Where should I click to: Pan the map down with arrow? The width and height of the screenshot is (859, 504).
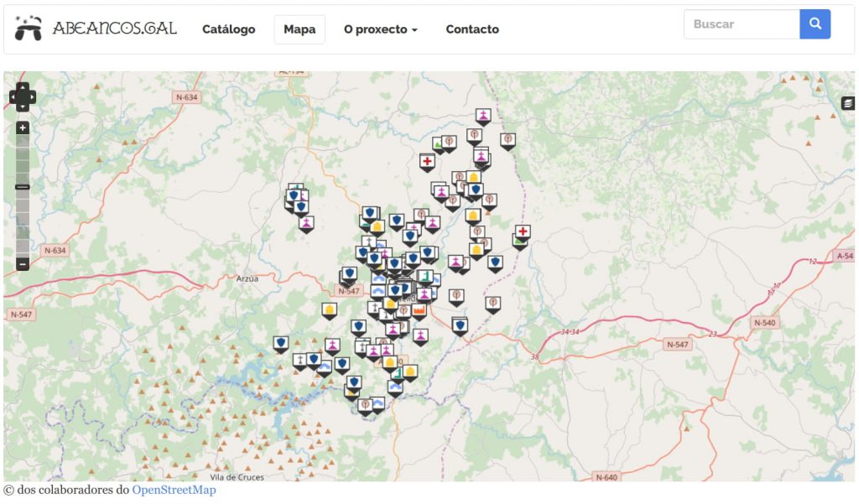[x=23, y=107]
